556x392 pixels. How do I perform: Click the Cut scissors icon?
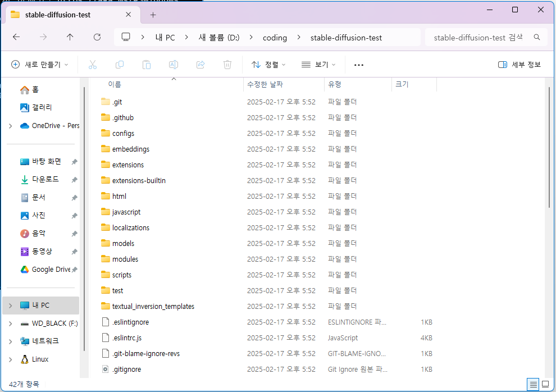point(93,65)
